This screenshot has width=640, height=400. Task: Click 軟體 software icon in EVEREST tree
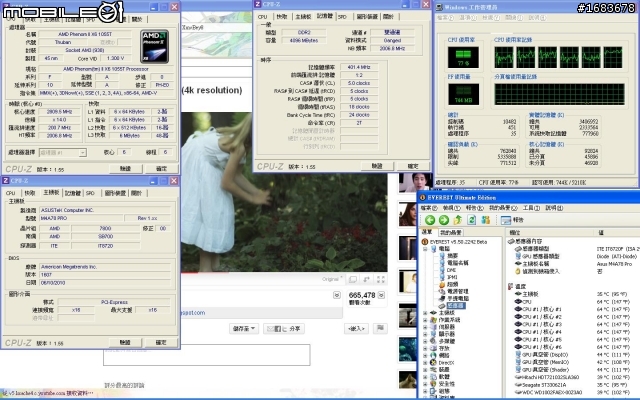(433, 377)
